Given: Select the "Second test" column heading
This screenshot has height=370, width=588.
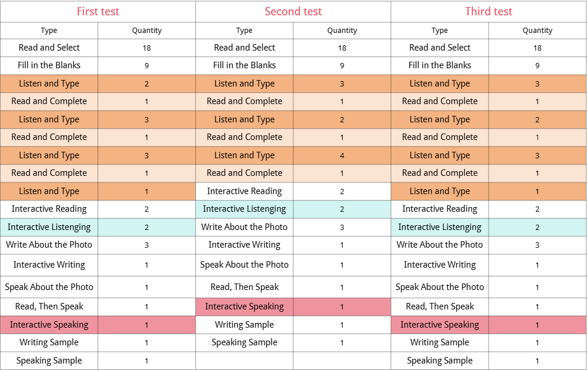Looking at the screenshot, I should pyautogui.click(x=293, y=12).
